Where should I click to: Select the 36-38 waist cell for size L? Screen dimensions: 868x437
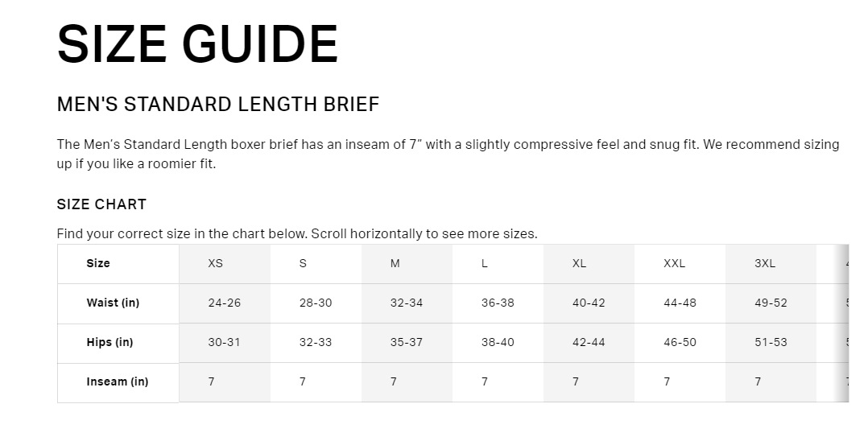[498, 303]
